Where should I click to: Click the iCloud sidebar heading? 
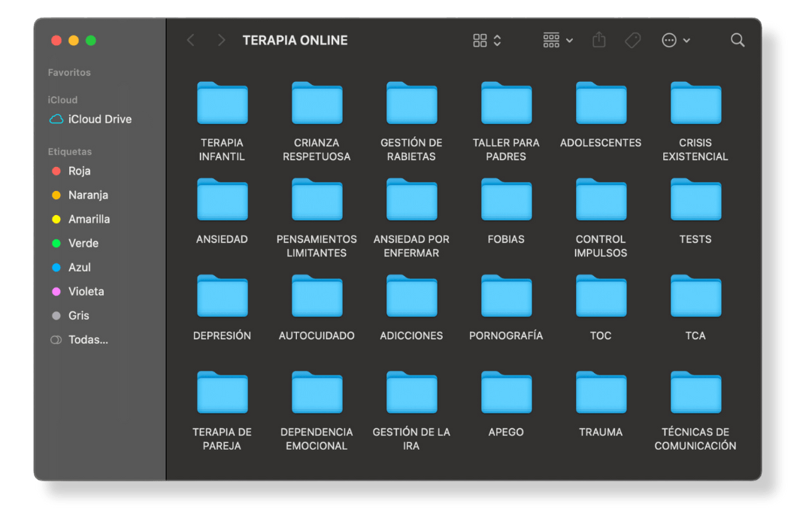tap(62, 100)
